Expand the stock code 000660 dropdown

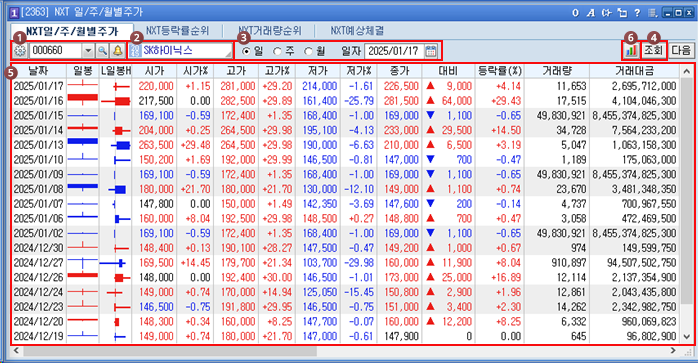click(88, 51)
